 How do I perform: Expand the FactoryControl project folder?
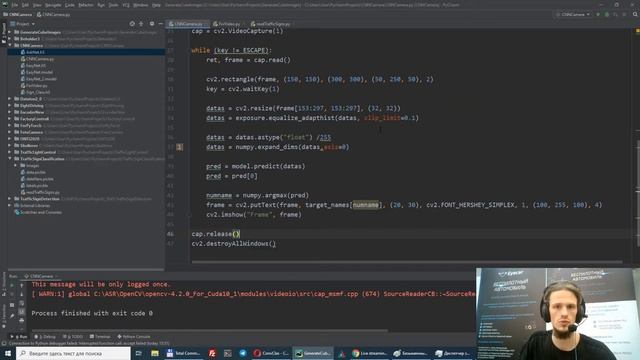[x=9, y=119]
